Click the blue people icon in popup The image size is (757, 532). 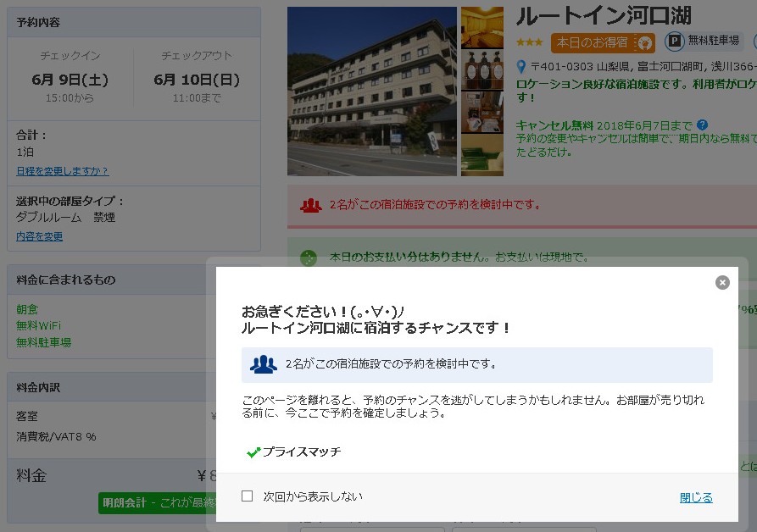[x=263, y=364]
